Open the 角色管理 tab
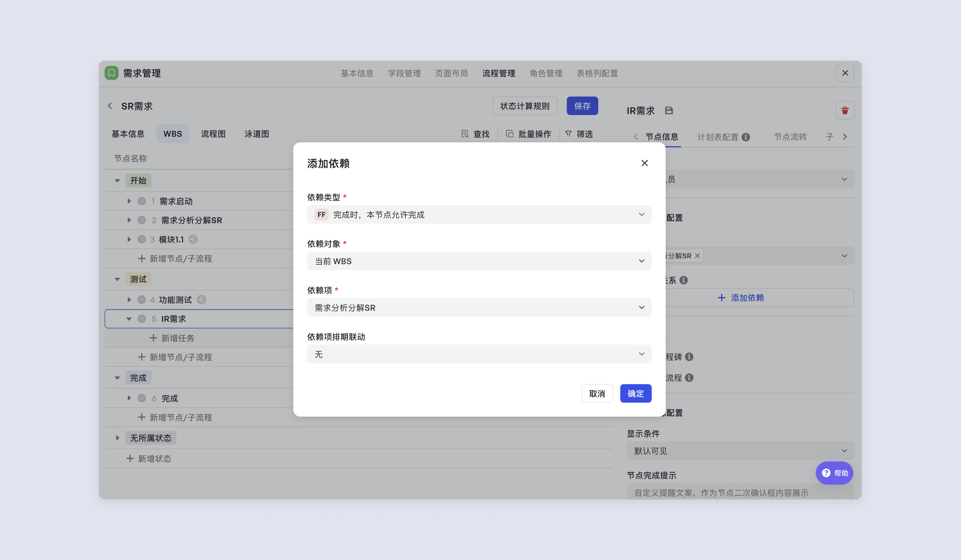The height and width of the screenshot is (560, 961). click(546, 73)
